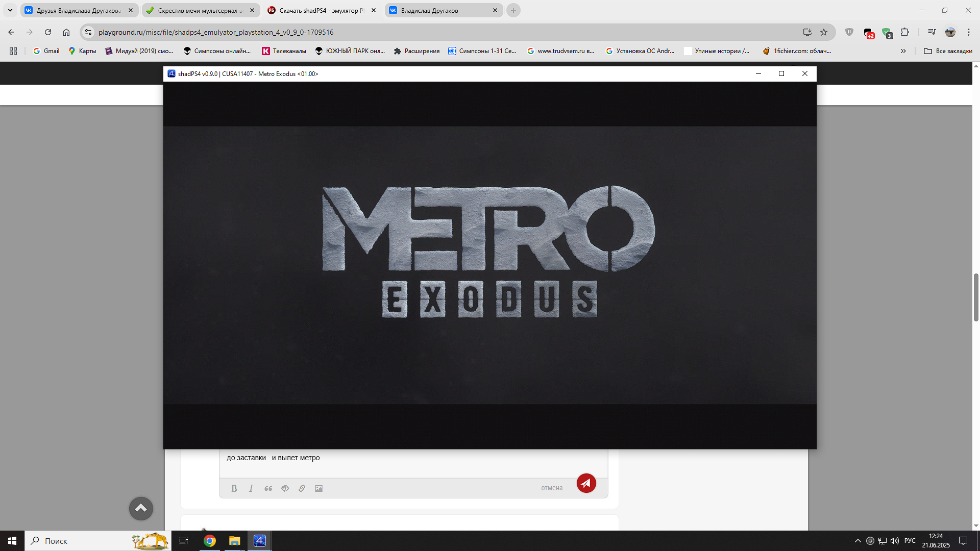
Task: Open the notification center icon
Action: pyautogui.click(x=963, y=541)
